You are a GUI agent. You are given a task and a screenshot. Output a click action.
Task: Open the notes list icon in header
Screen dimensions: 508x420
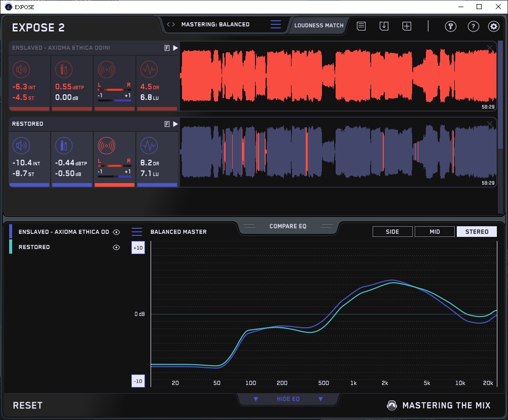pos(361,26)
